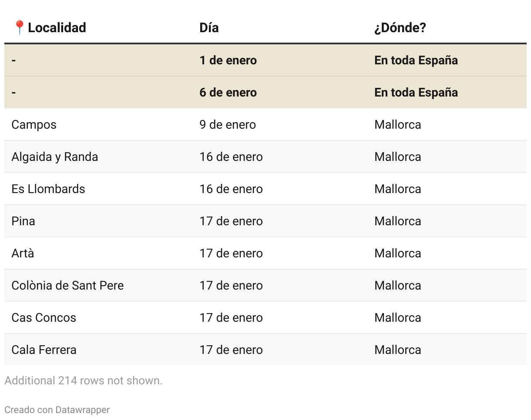
Task: Click Mallorca in the Cala Ferrera row
Action: coord(398,350)
